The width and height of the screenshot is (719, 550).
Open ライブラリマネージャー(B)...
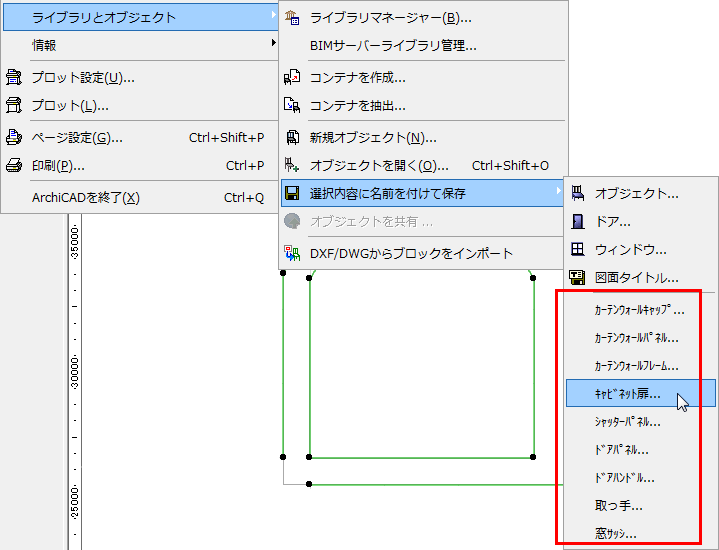[423, 18]
